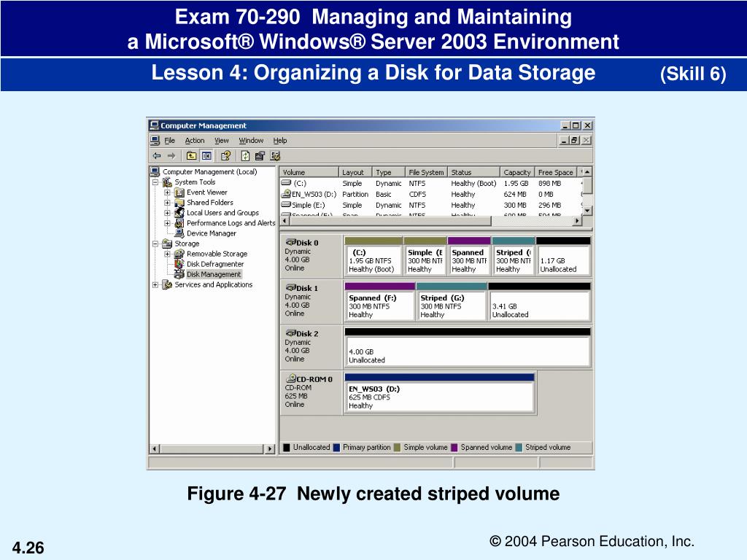Click the Disk 1 drive icon
The image size is (747, 560).
click(290, 287)
